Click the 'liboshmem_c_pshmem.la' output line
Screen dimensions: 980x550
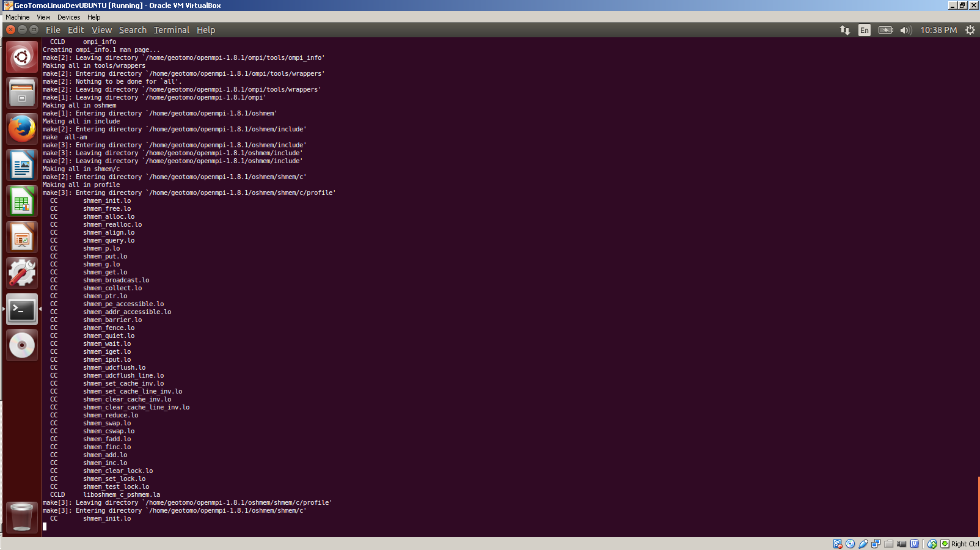(x=122, y=494)
